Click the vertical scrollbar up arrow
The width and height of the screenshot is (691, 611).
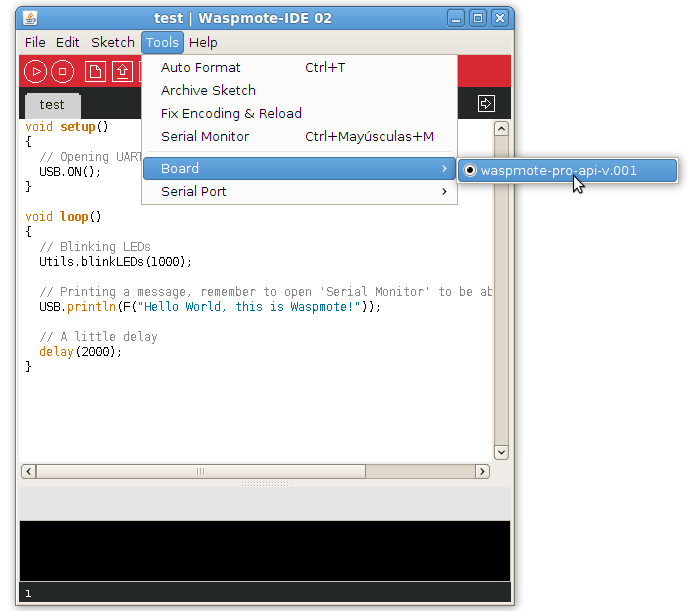501,129
